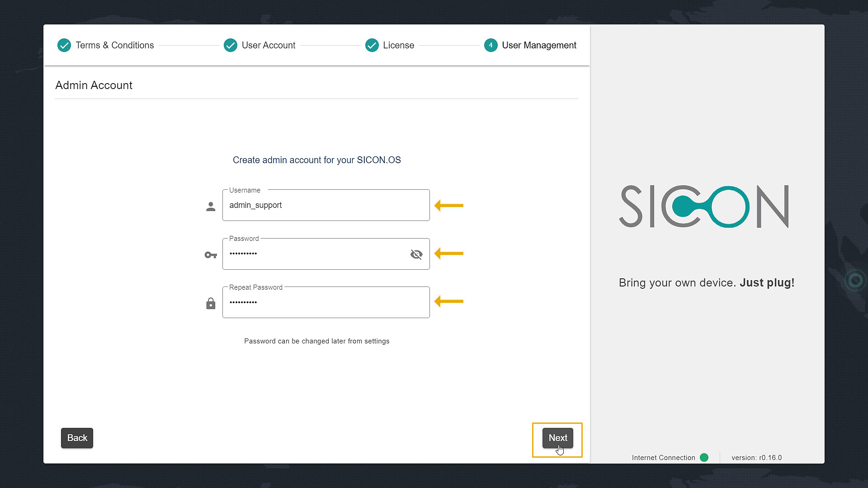Click the License step checkmark icon
The width and height of the screenshot is (868, 488).
pyautogui.click(x=372, y=45)
